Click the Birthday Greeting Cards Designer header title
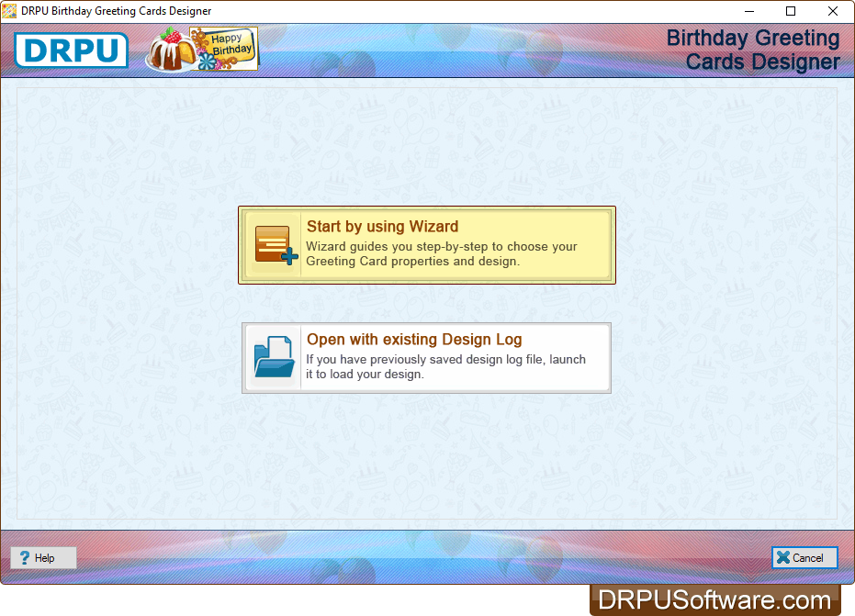Screen dimensions: 855x616 pyautogui.click(x=753, y=50)
